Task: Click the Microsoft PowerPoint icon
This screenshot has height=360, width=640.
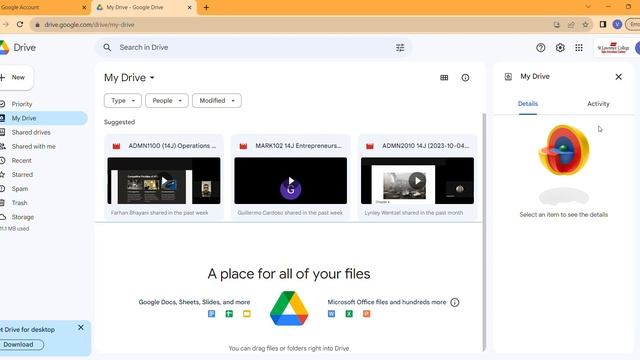Action: [x=367, y=313]
